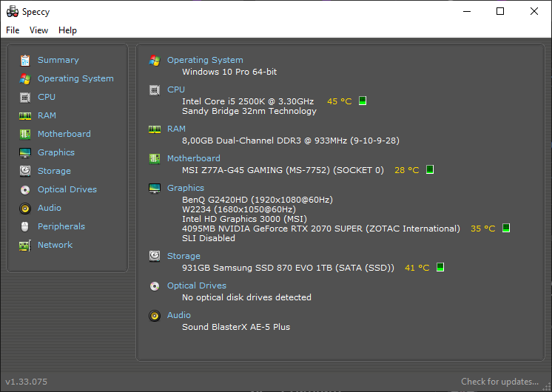The height and width of the screenshot is (392, 552).
Task: Click the BenQ G2420HD monitor line
Action: point(258,200)
